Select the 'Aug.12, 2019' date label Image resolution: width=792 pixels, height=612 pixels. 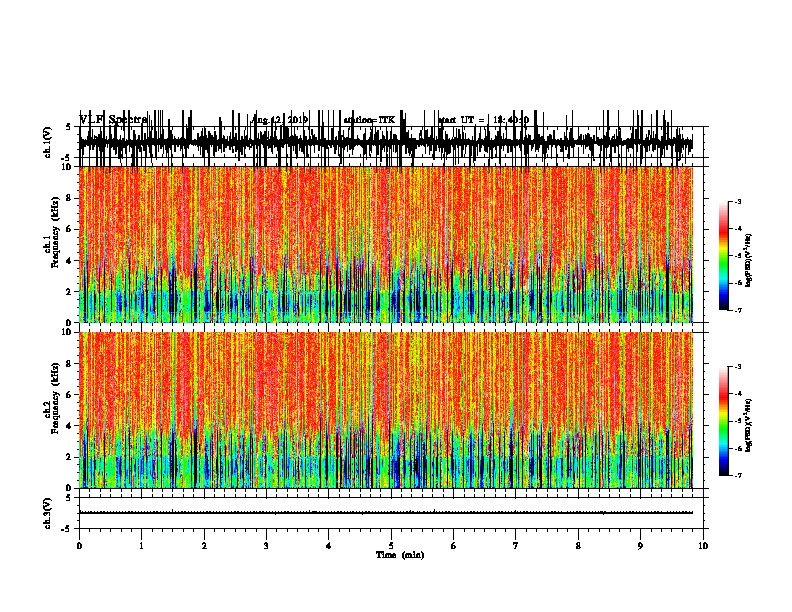279,120
